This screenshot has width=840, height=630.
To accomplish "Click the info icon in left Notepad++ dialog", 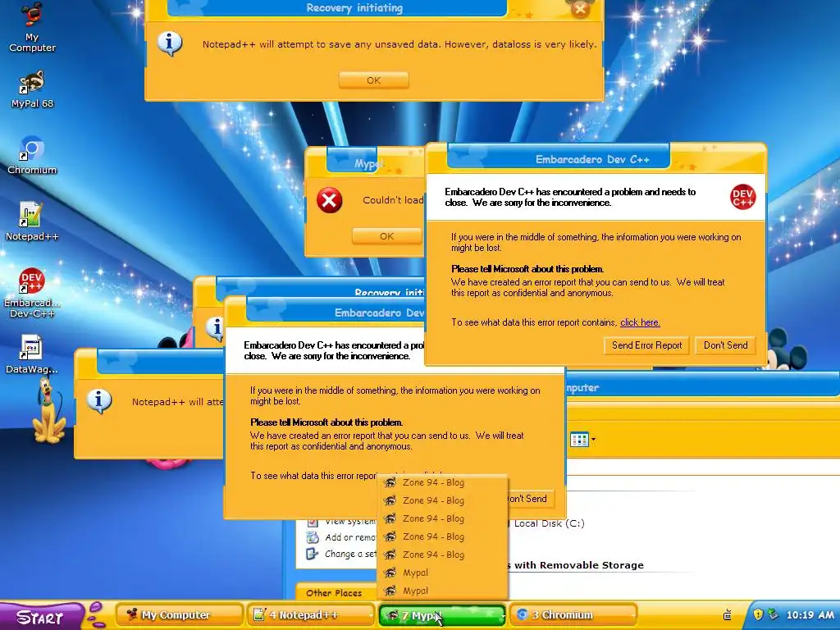I will pos(98,400).
